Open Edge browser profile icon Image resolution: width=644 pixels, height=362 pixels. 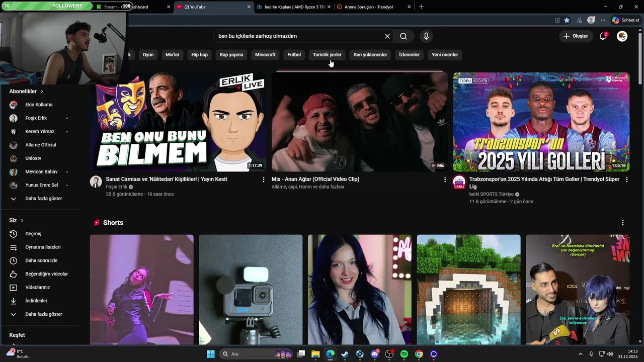pos(591,20)
